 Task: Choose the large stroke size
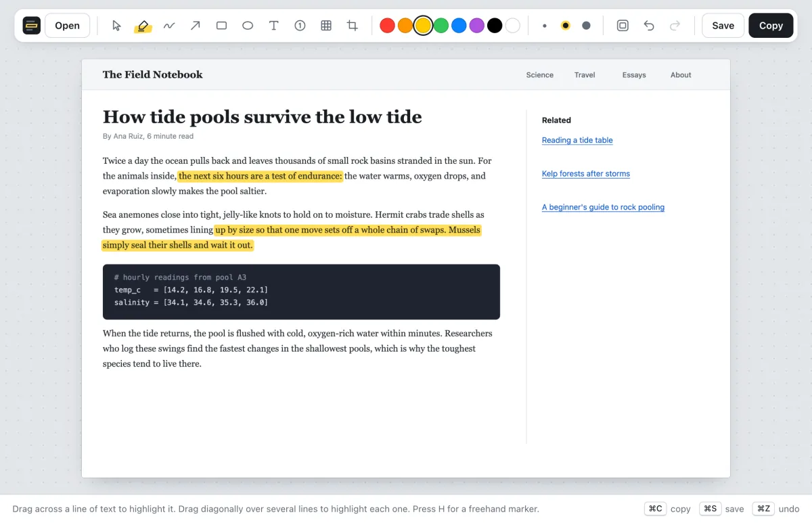pyautogui.click(x=587, y=26)
